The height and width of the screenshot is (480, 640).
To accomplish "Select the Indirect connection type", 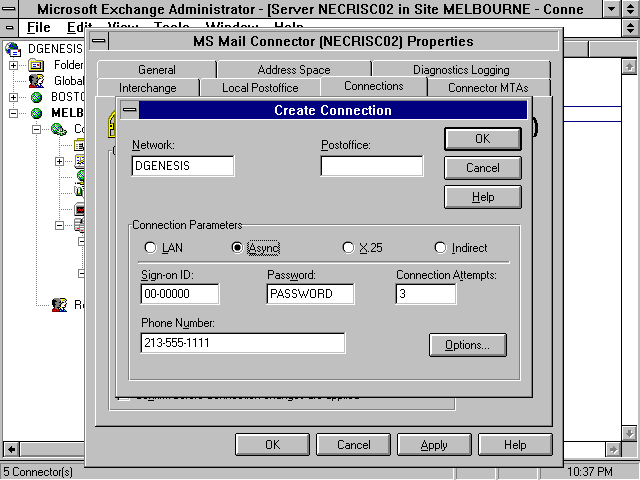I will click(x=461, y=248).
